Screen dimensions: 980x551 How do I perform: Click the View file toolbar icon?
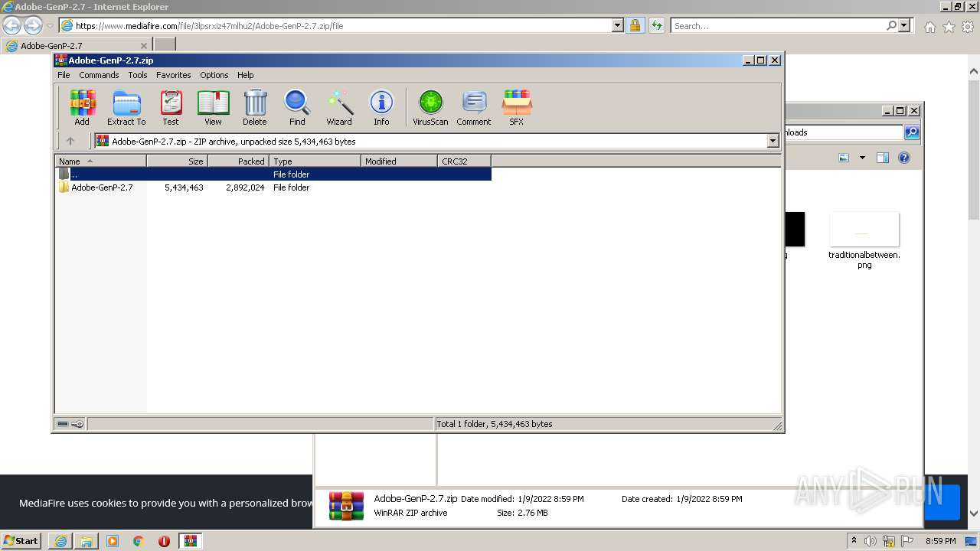(x=213, y=107)
